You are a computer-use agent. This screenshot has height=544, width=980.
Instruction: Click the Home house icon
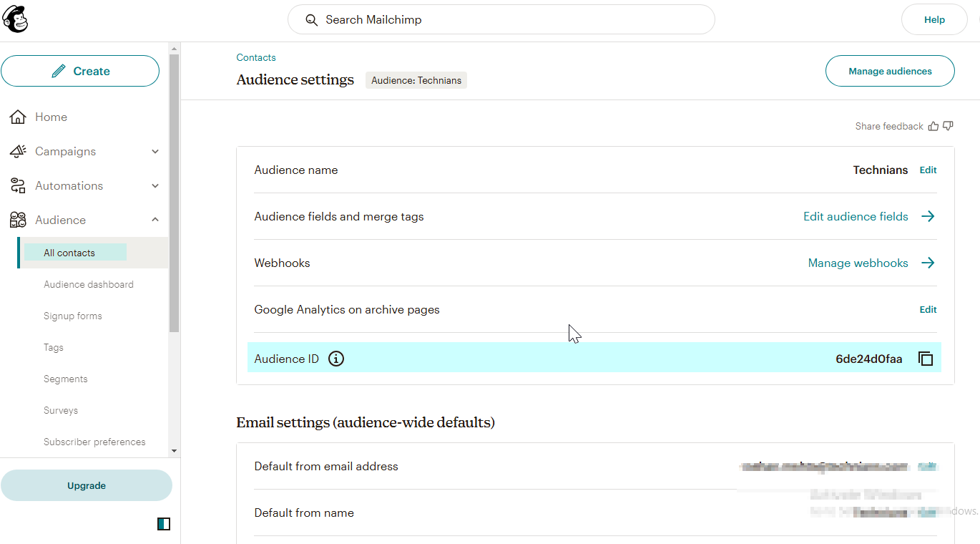pyautogui.click(x=18, y=117)
